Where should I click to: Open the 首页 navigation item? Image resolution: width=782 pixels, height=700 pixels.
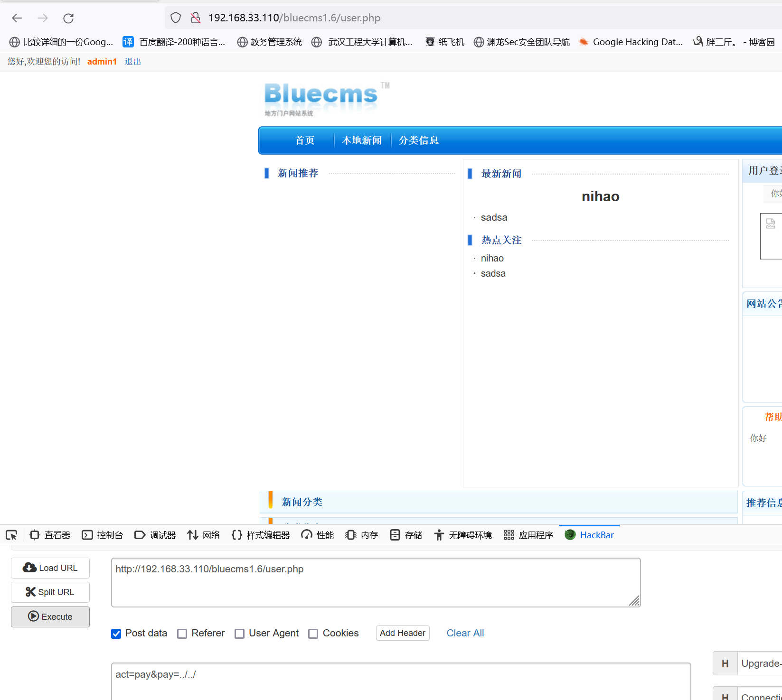coord(305,140)
